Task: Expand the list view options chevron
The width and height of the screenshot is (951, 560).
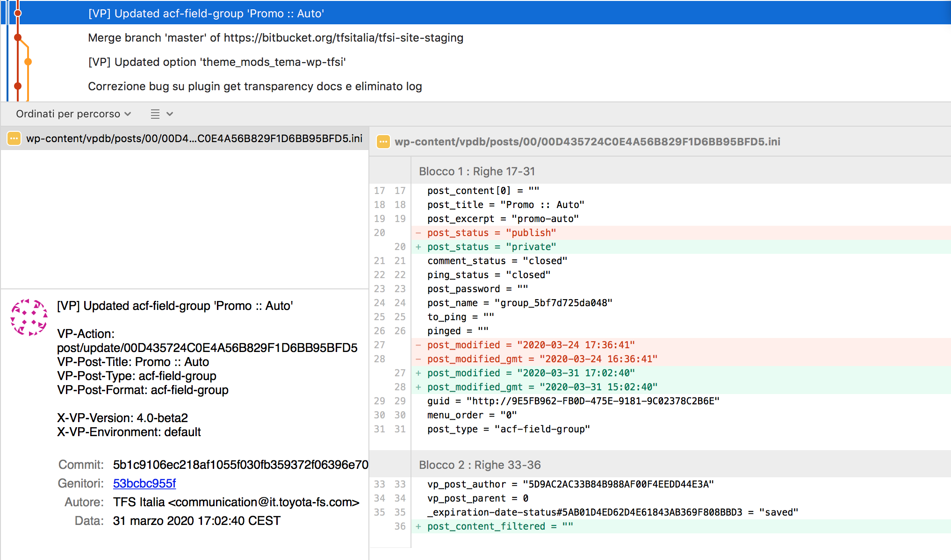Action: click(x=170, y=114)
